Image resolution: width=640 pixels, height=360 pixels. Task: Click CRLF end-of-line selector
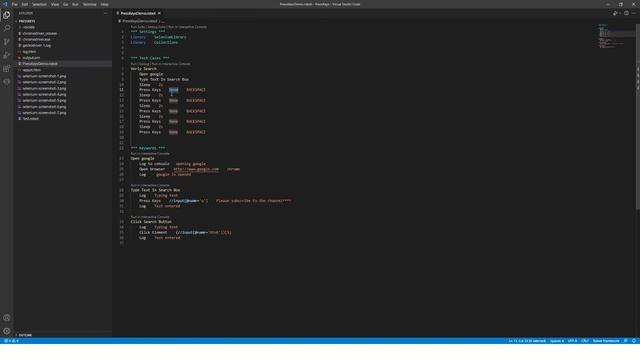click(x=585, y=341)
